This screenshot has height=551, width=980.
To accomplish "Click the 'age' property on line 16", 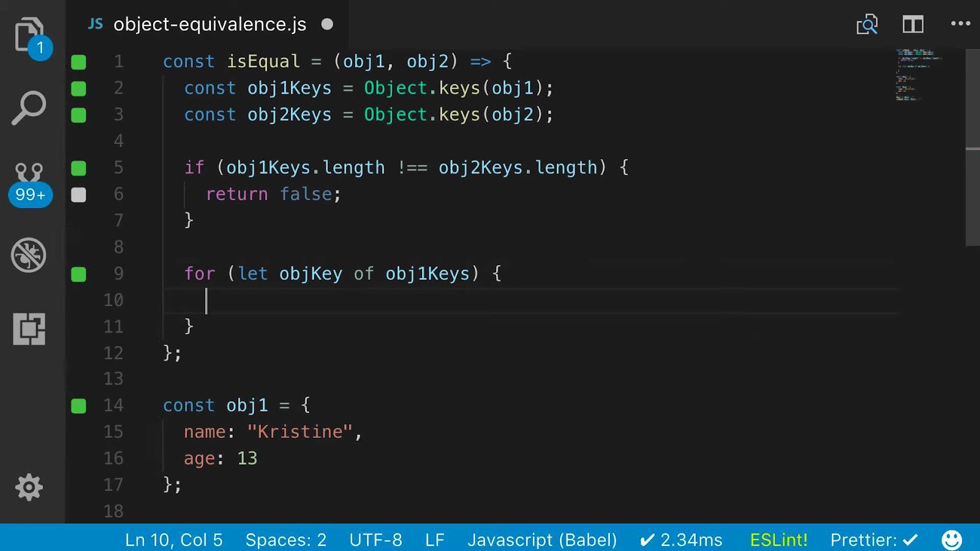I will 200,459.
